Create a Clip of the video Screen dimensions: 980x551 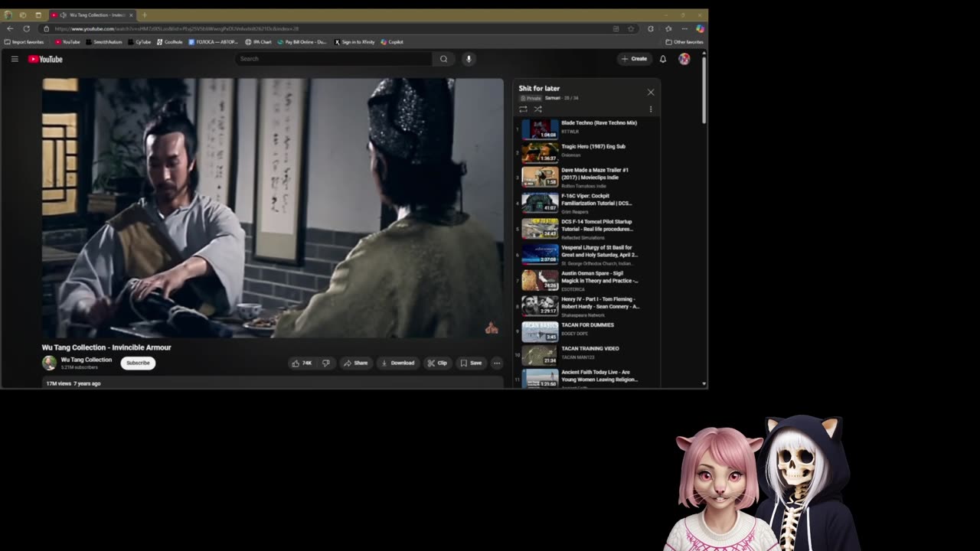click(x=437, y=363)
